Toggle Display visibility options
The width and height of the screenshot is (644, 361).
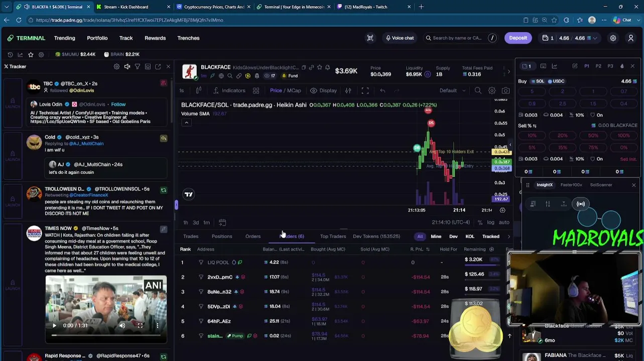pyautogui.click(x=323, y=91)
